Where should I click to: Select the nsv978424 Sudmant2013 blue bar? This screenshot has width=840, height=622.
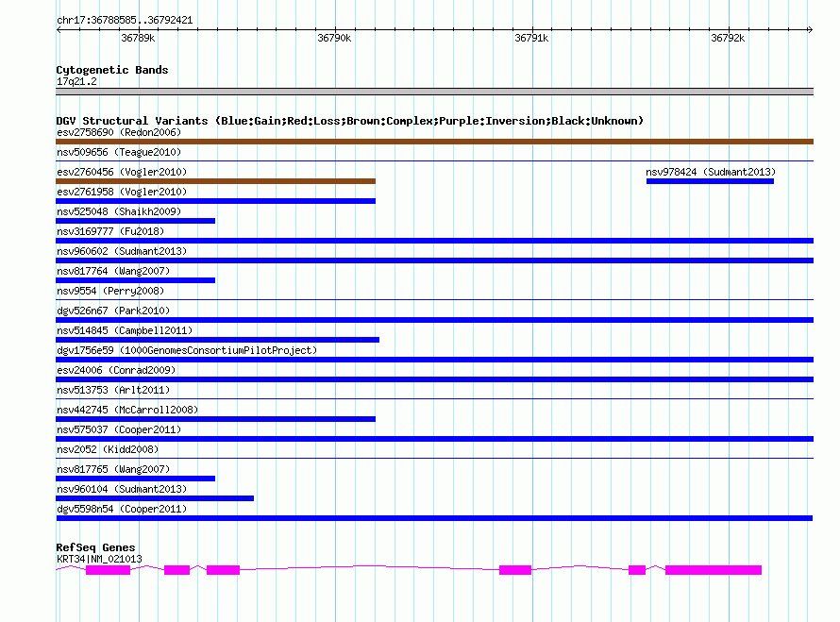click(710, 181)
